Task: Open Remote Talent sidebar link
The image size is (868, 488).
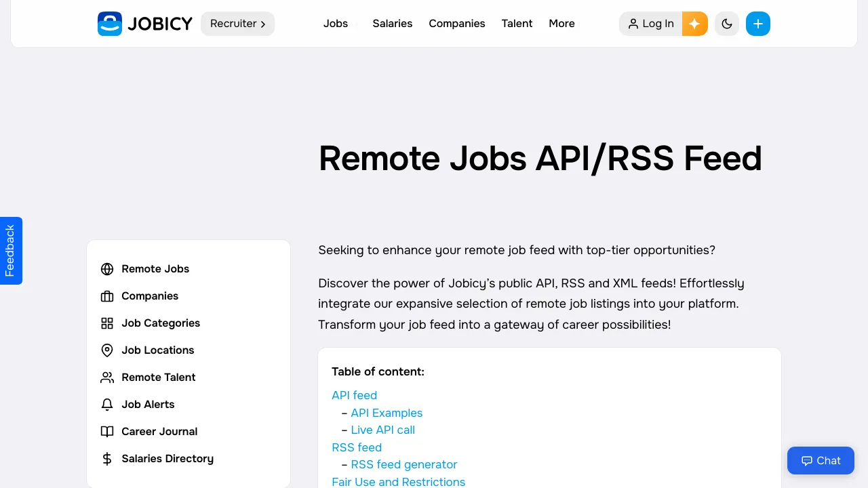Action: click(159, 378)
